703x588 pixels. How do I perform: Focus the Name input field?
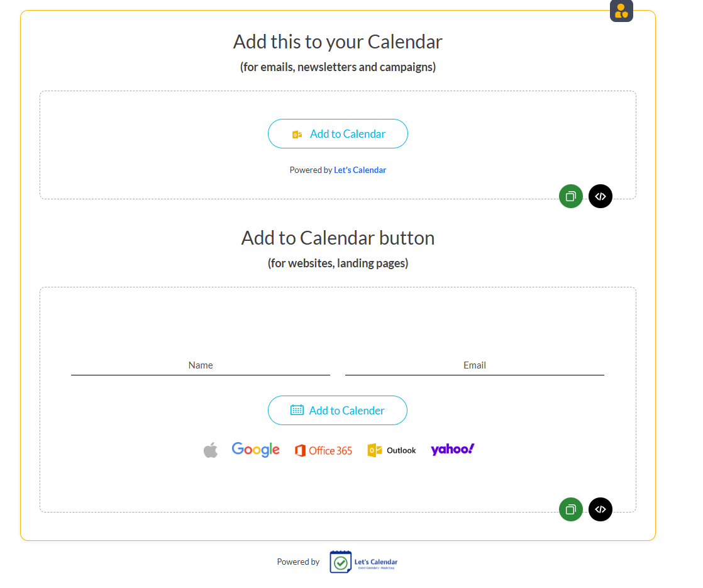[201, 365]
